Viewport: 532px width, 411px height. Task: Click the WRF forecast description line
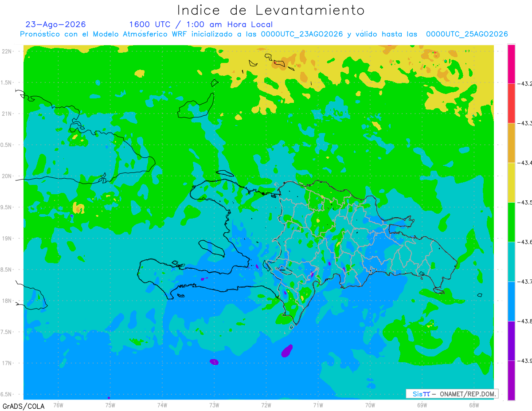pyautogui.click(x=264, y=34)
